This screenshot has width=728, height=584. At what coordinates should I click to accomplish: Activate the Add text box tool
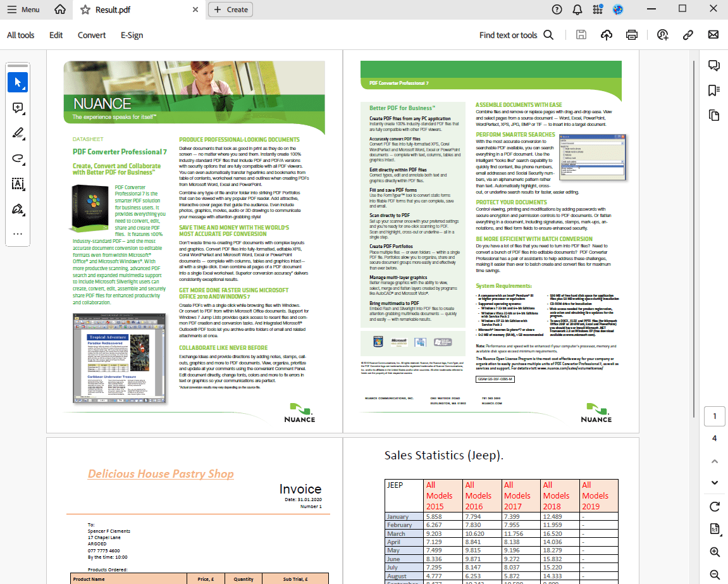[x=18, y=183]
